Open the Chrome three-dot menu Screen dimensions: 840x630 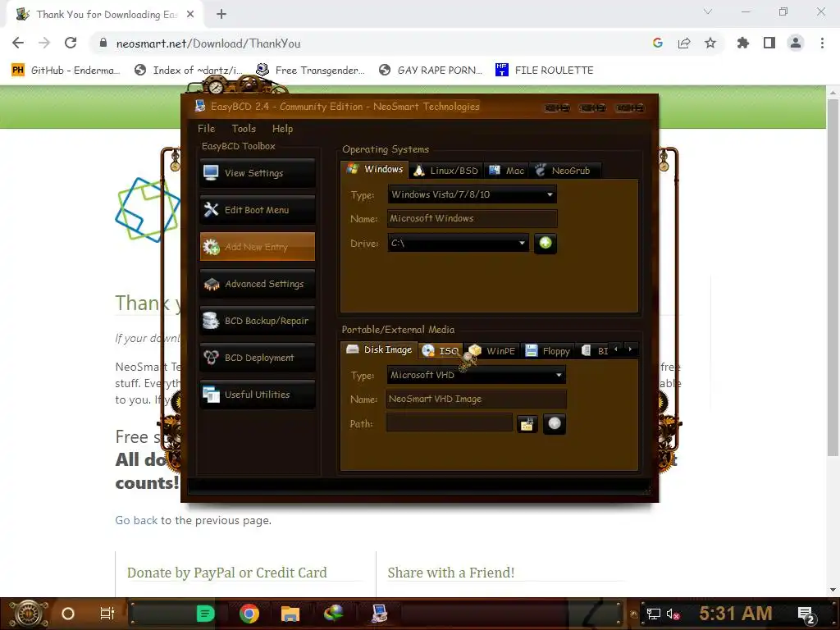point(822,43)
